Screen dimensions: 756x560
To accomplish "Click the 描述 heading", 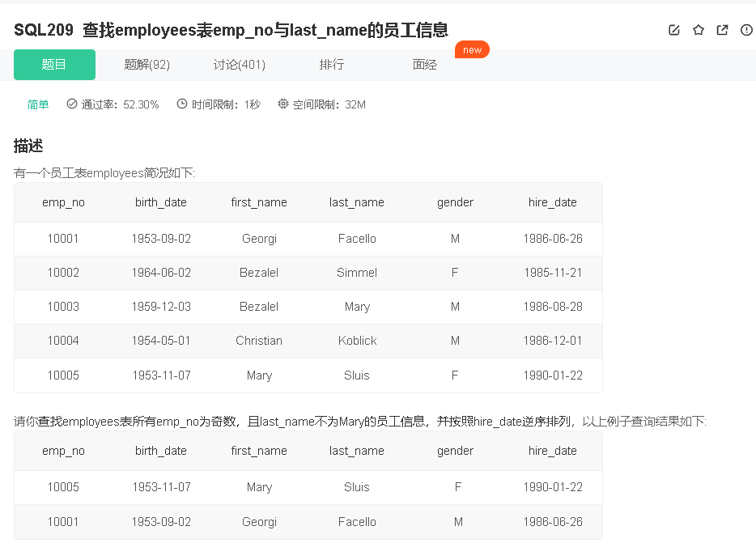I will click(28, 146).
